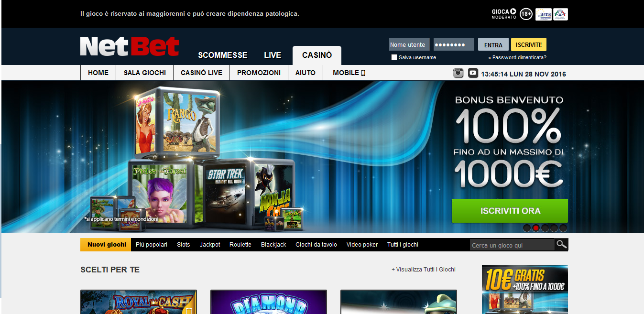Image resolution: width=644 pixels, height=314 pixels.
Task: Click the NetBet logo
Action: pos(130,46)
